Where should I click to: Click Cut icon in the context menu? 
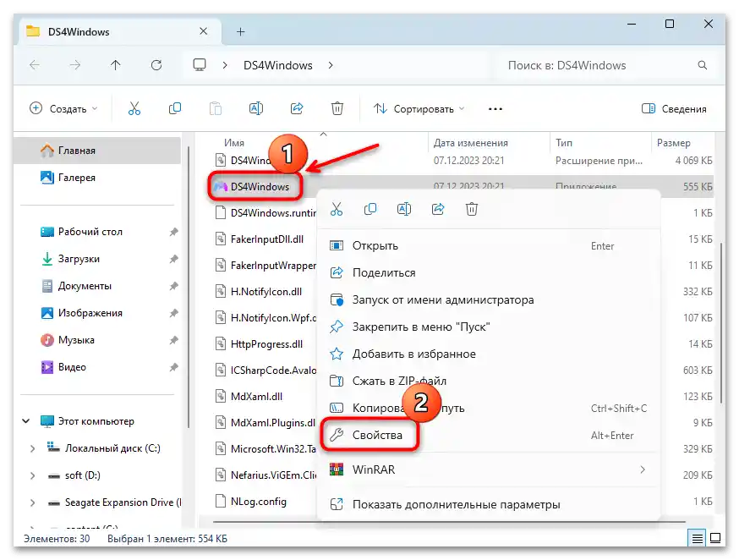point(337,209)
